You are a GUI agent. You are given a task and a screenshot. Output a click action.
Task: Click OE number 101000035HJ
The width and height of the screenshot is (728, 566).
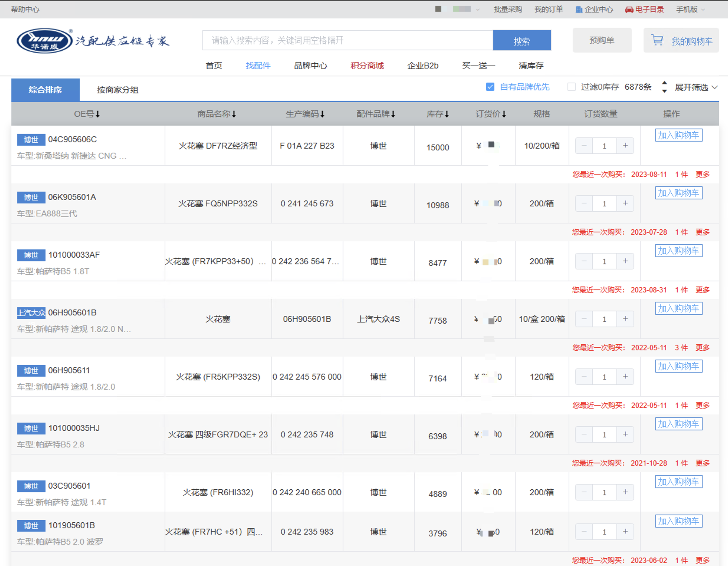(74, 428)
